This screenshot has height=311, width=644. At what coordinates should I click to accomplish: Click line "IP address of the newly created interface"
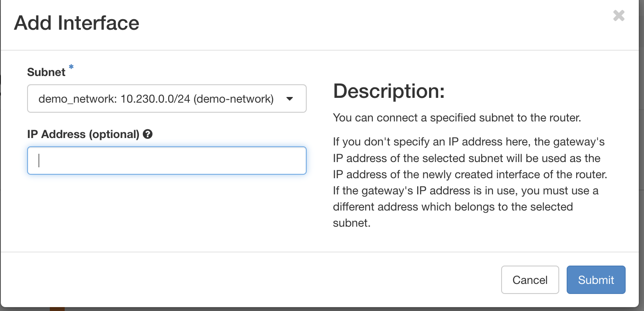(x=470, y=174)
